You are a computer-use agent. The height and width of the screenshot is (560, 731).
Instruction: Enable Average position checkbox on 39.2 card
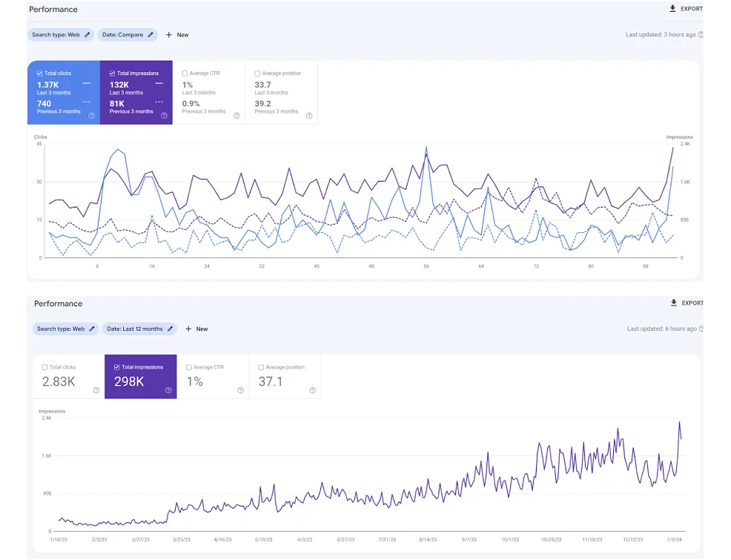tap(257, 73)
